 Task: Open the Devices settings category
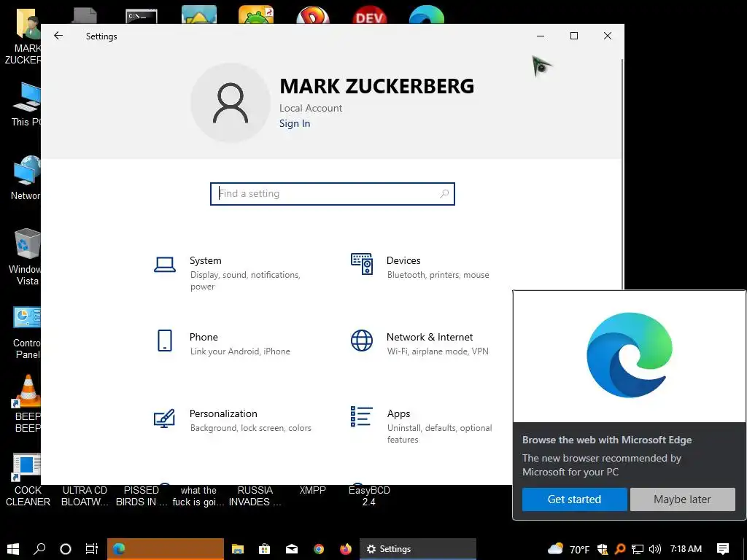click(x=419, y=267)
